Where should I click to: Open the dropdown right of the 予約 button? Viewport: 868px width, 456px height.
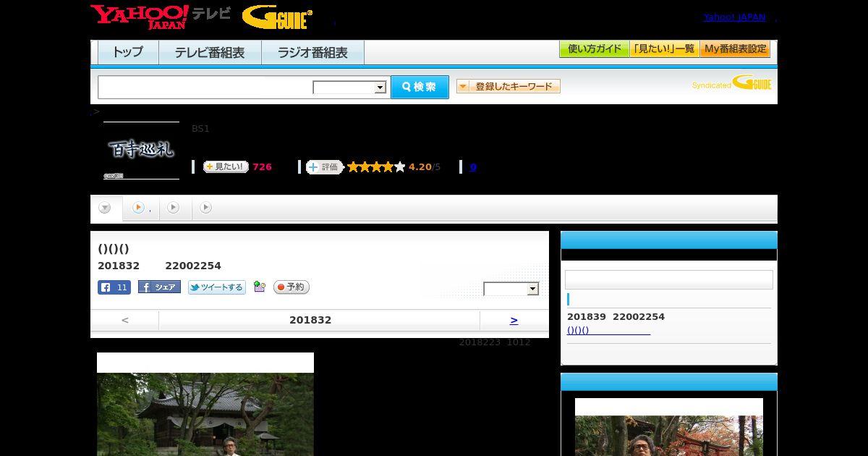pyautogui.click(x=511, y=289)
